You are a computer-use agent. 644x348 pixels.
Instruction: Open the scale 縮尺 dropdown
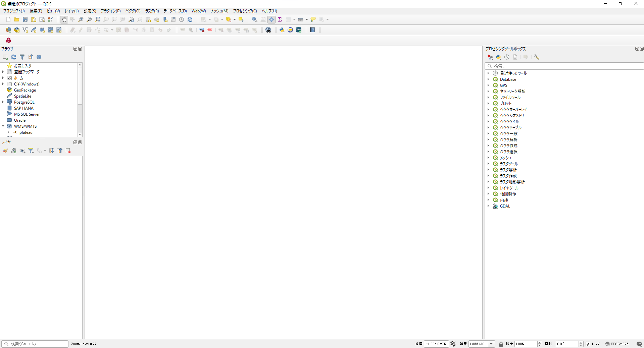[491, 344]
